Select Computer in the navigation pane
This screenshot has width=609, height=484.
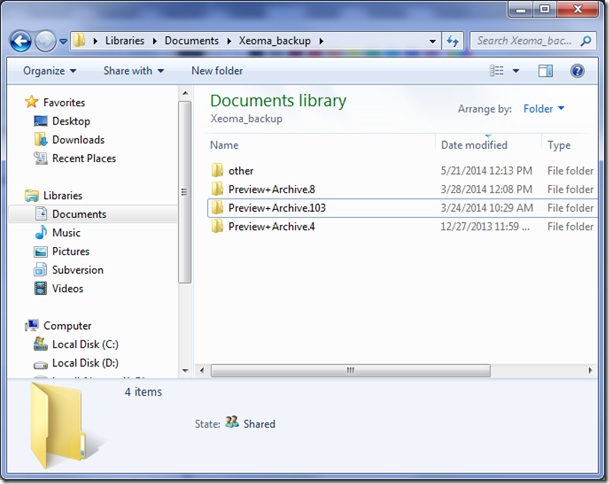click(x=67, y=326)
